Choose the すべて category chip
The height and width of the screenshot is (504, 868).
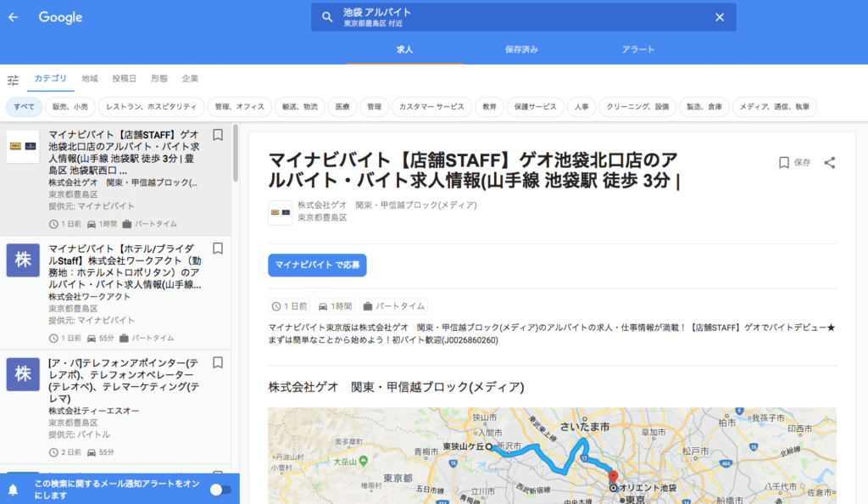pyautogui.click(x=25, y=107)
